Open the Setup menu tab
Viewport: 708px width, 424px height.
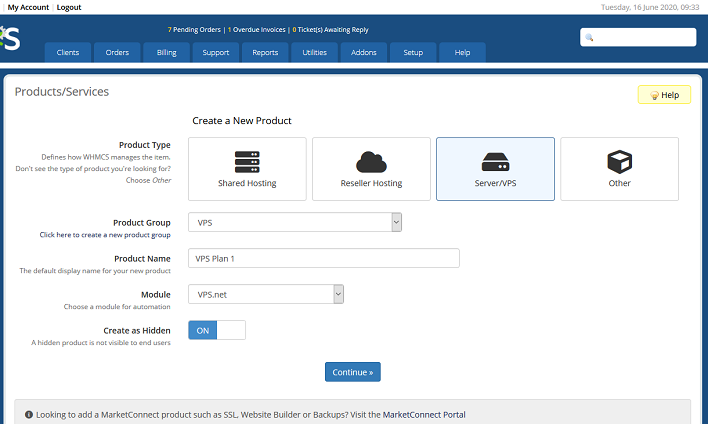[413, 52]
